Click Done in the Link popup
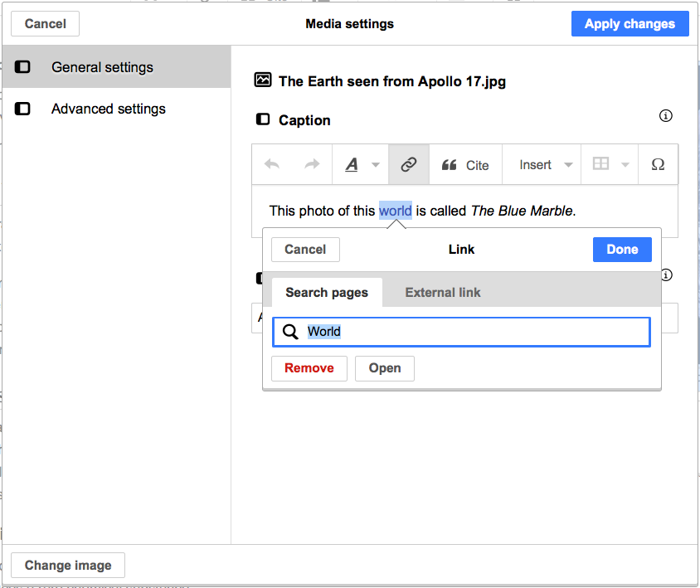This screenshot has height=588, width=700. point(622,250)
